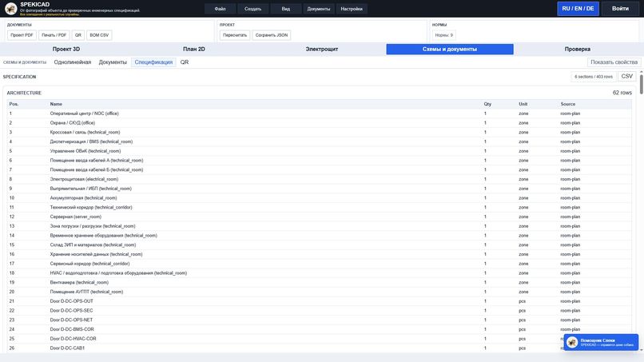Select row Door D-DC-OPS-OUT

point(319,301)
